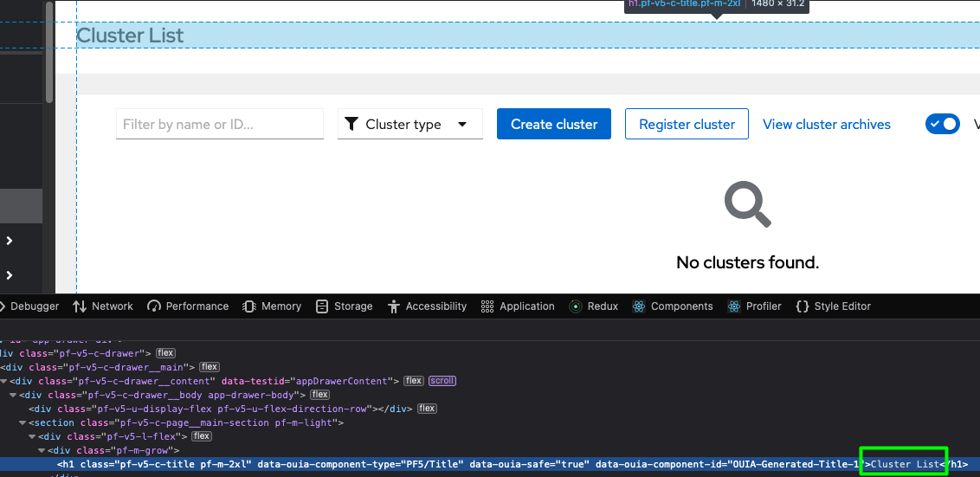Expand the upper sidebar chevron item
Screen dimensions: 980x477
pos(10,241)
